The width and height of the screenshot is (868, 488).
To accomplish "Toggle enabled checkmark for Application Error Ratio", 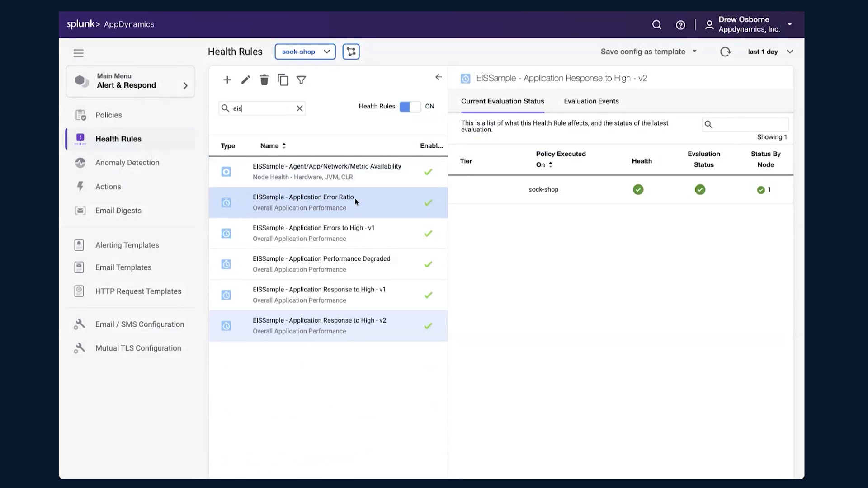I will coord(428,203).
